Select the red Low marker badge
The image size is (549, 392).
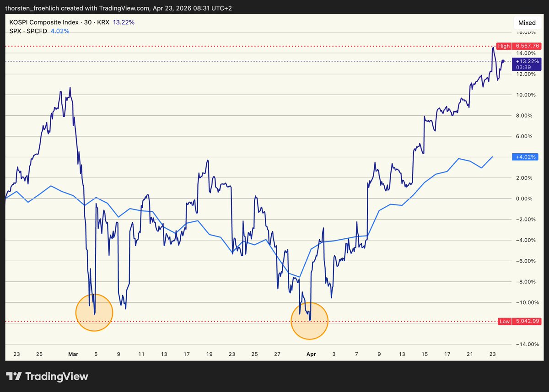tap(504, 322)
